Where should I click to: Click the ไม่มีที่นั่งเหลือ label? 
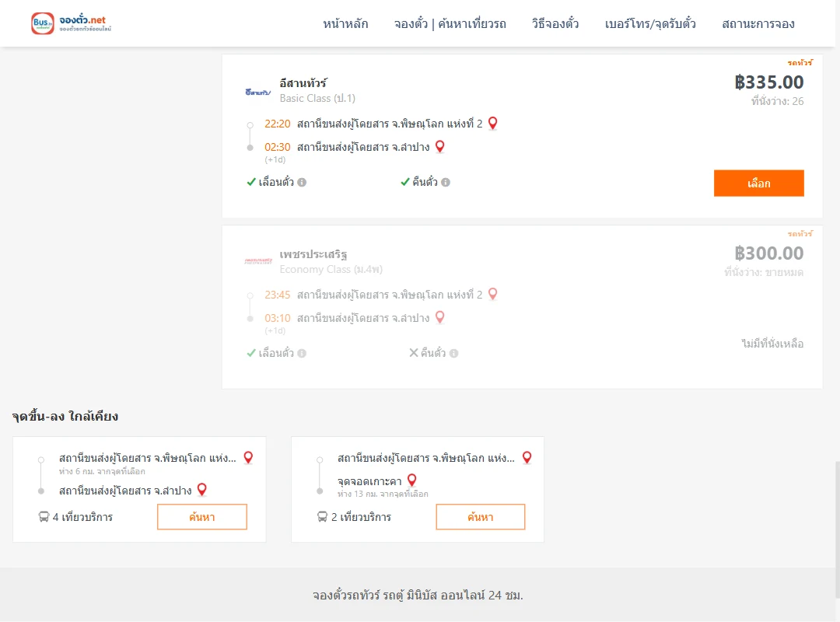[x=772, y=344]
